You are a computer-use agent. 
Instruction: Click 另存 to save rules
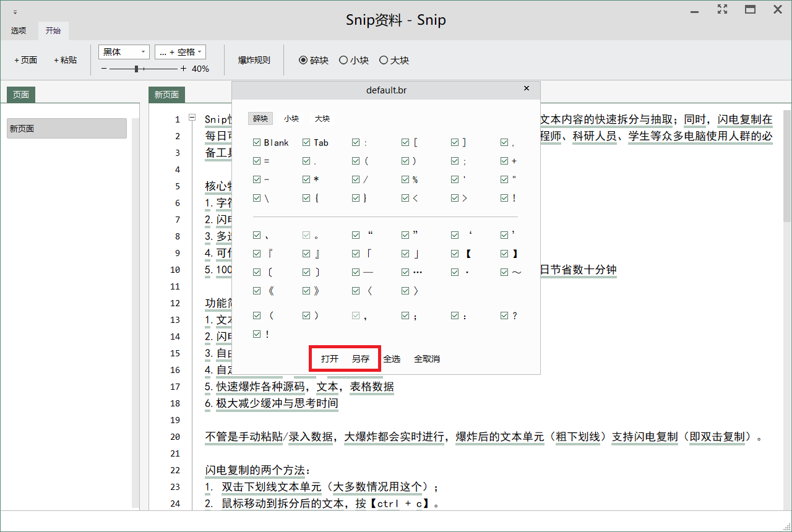(x=361, y=359)
